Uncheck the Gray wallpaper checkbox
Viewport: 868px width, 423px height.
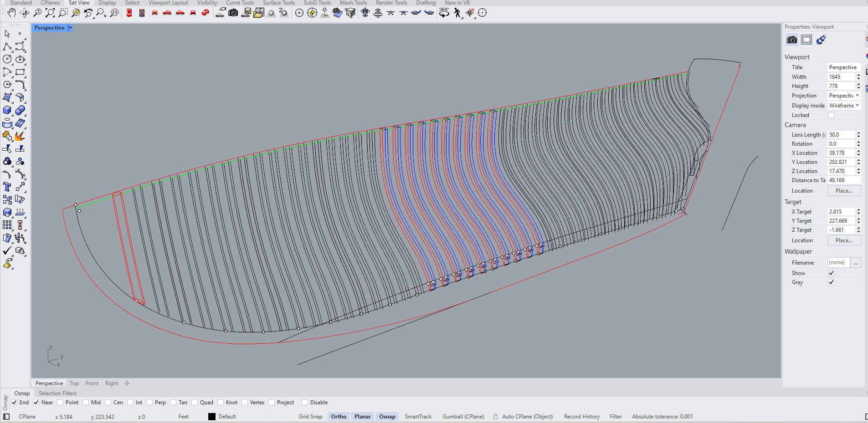(831, 282)
